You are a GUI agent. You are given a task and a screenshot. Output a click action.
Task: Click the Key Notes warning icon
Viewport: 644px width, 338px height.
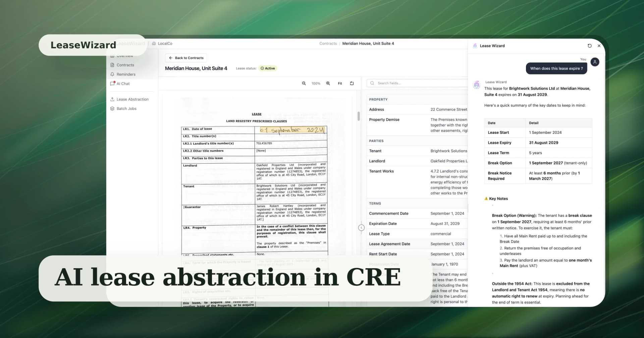point(486,199)
